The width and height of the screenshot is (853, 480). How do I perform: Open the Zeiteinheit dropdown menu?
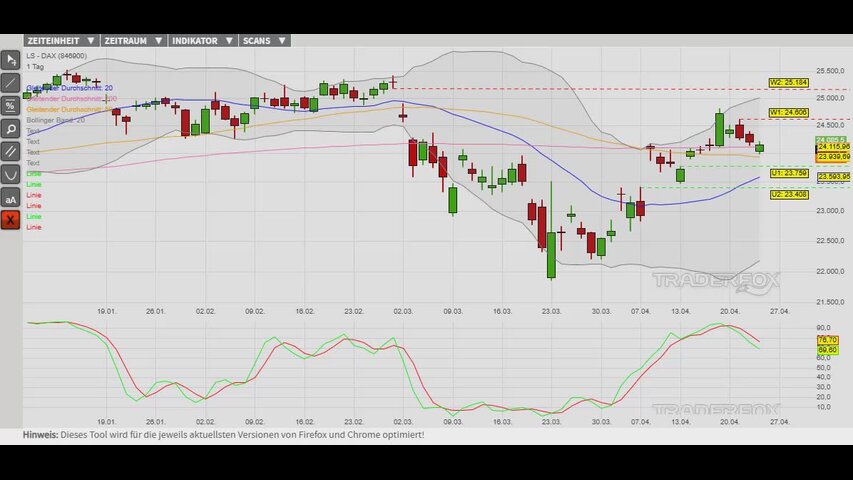pyautogui.click(x=59, y=41)
